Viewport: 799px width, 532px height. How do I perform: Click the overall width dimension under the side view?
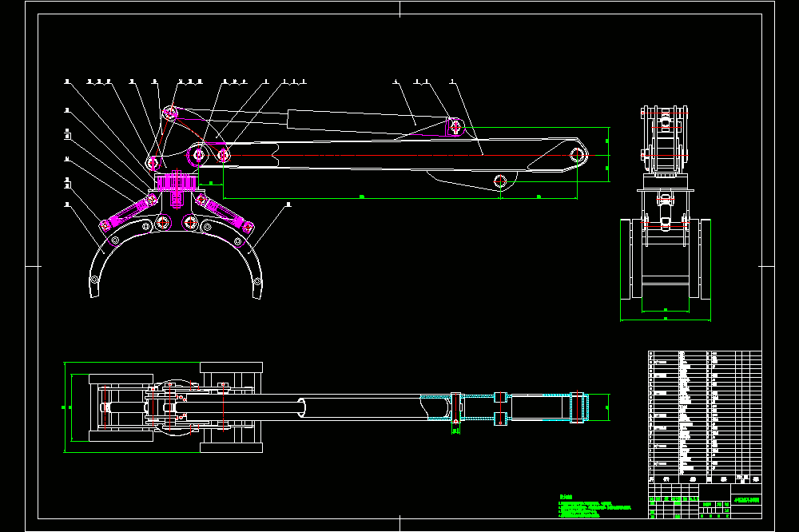(x=666, y=320)
